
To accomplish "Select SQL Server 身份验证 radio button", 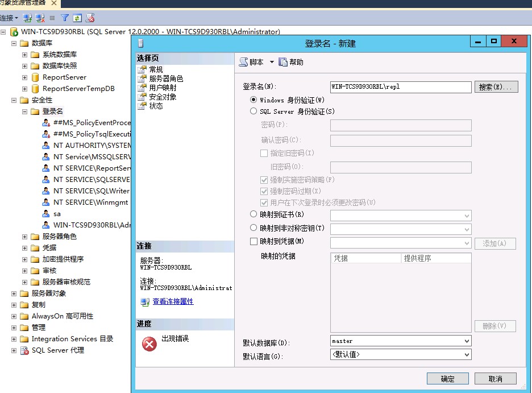I will [253, 111].
